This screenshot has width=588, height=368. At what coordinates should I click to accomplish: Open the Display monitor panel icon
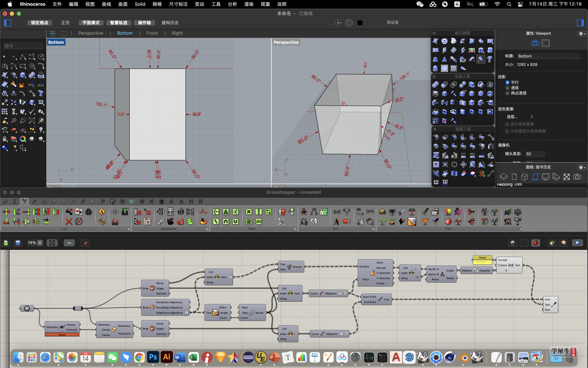coord(546,177)
